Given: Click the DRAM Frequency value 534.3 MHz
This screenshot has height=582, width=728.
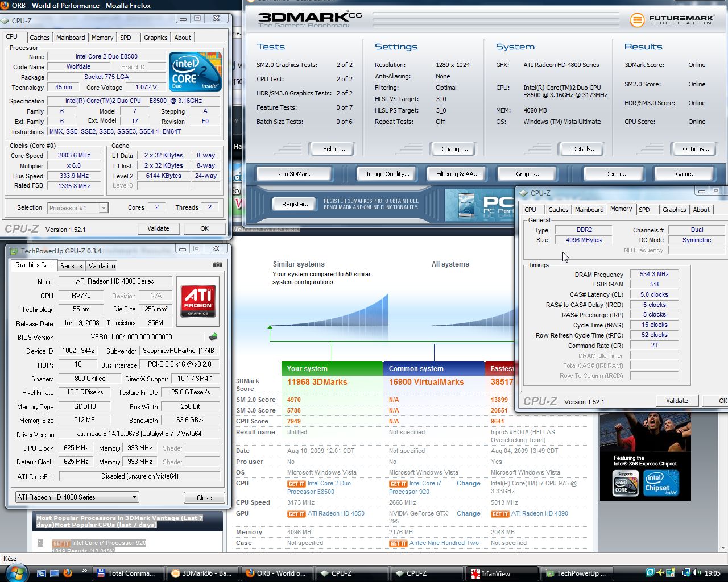Looking at the screenshot, I should pos(654,274).
